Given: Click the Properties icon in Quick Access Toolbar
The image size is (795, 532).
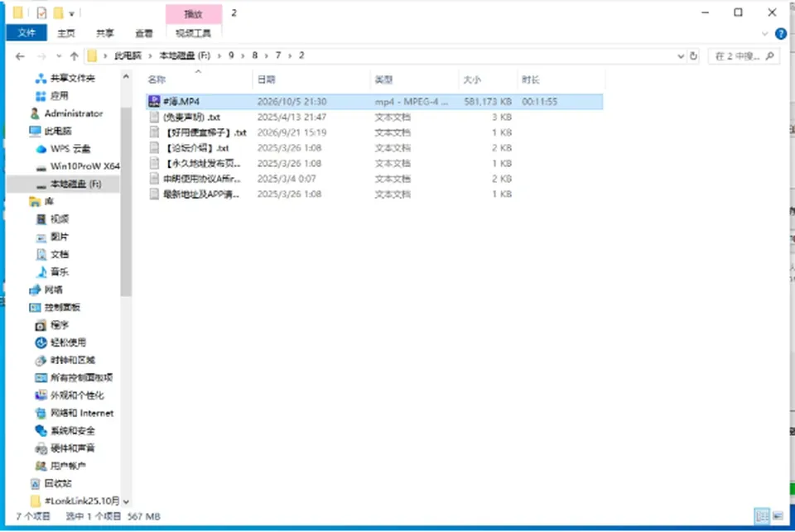Looking at the screenshot, I should (41, 13).
